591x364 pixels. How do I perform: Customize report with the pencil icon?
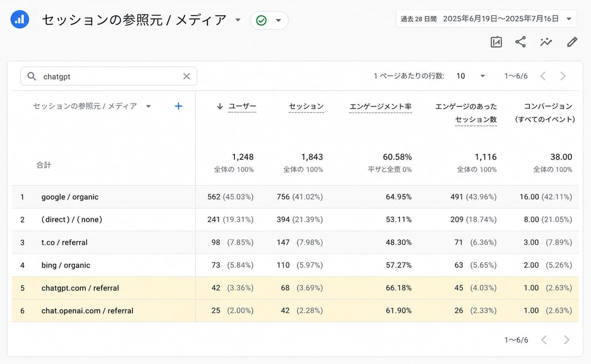pyautogui.click(x=572, y=42)
